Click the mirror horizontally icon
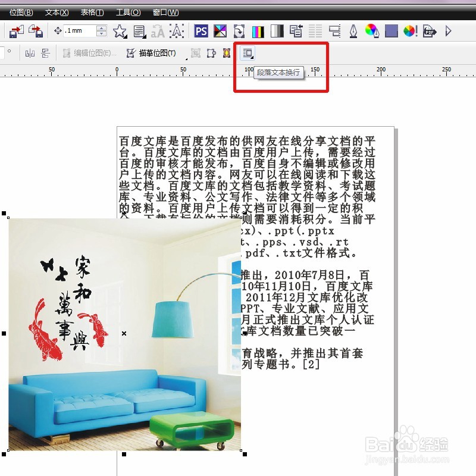476x476 pixels. point(30,54)
